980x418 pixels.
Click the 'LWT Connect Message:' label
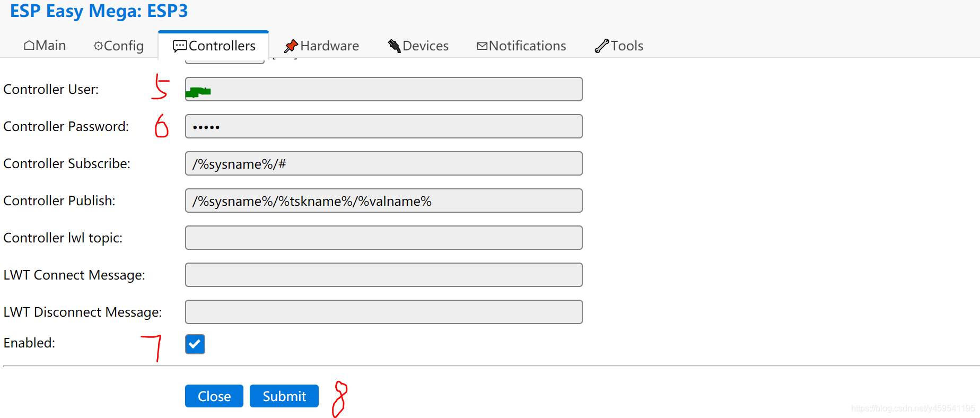pos(74,275)
